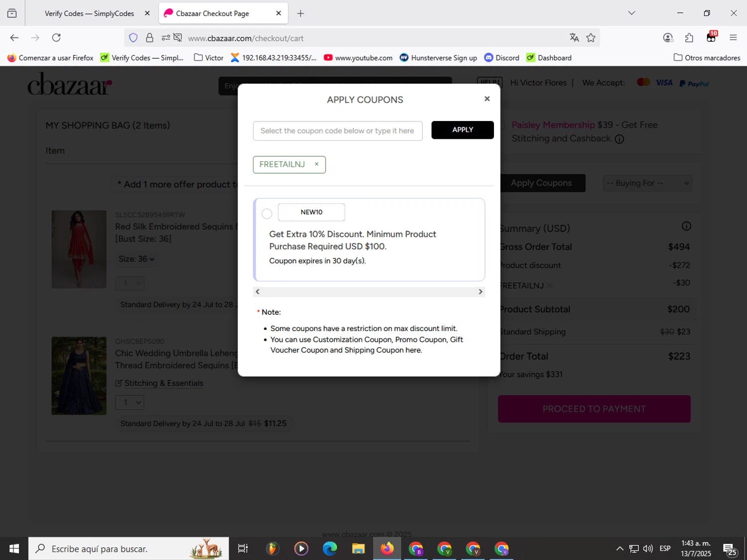
Task: Click the NEW10 coupon code box
Action: (x=311, y=212)
